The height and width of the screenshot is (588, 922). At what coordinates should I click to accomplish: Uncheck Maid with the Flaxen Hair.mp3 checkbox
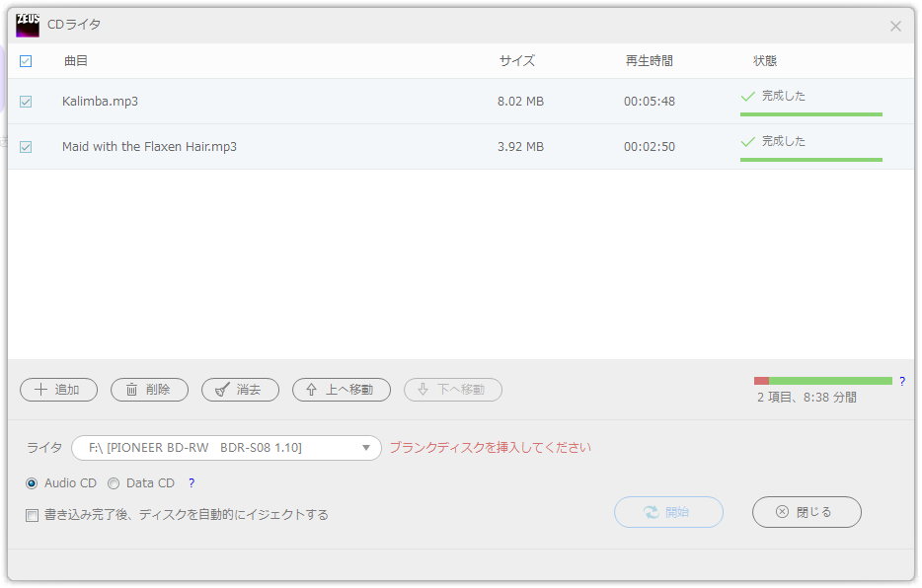click(26, 147)
